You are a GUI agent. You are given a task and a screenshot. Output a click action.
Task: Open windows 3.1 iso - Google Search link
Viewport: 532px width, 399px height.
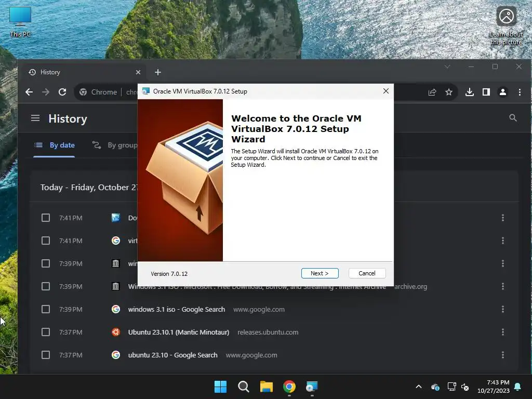click(177, 310)
